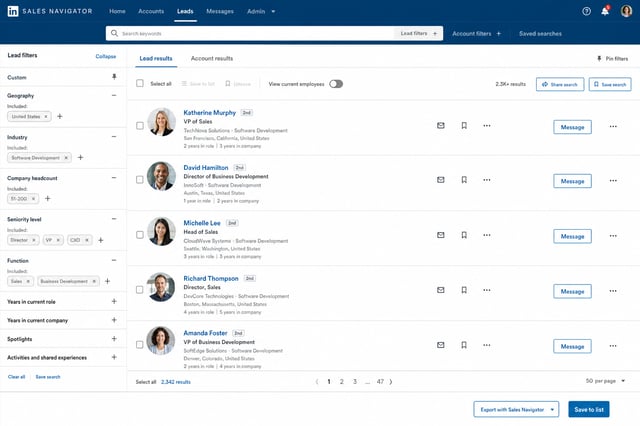Image resolution: width=640 pixels, height=426 pixels.
Task: Envelope icon in Richard Thompson row
Action: pyautogui.click(x=441, y=290)
